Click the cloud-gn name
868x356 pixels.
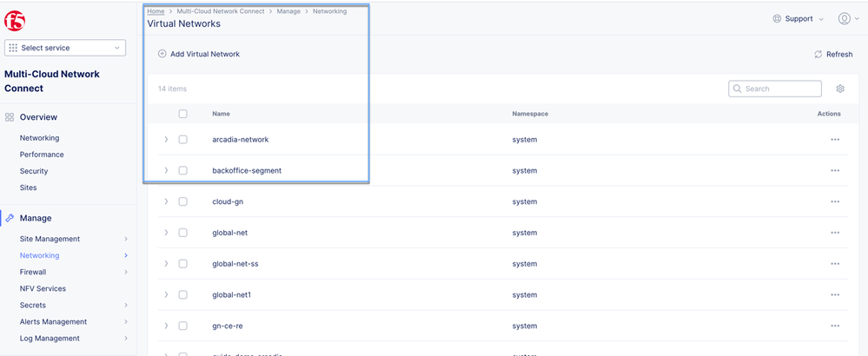(228, 201)
